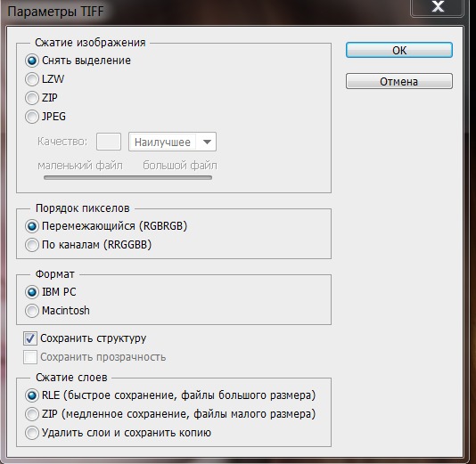Screen dimensions: 476x464
Task: Click into the Качество value field
Action: (109, 142)
